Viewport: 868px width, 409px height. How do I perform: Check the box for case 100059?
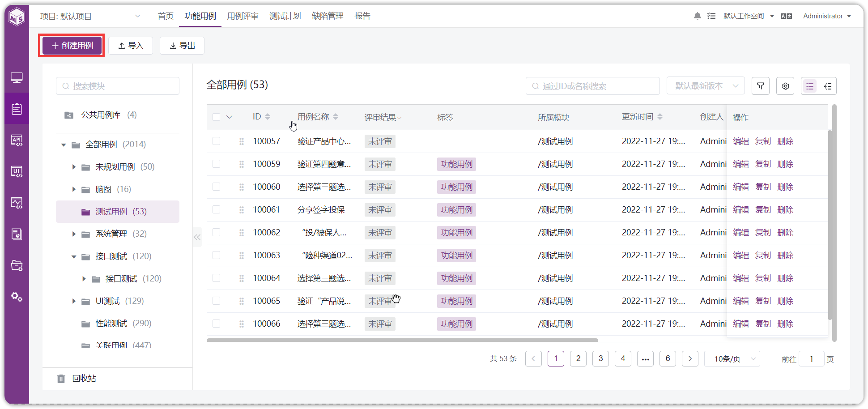coord(217,164)
